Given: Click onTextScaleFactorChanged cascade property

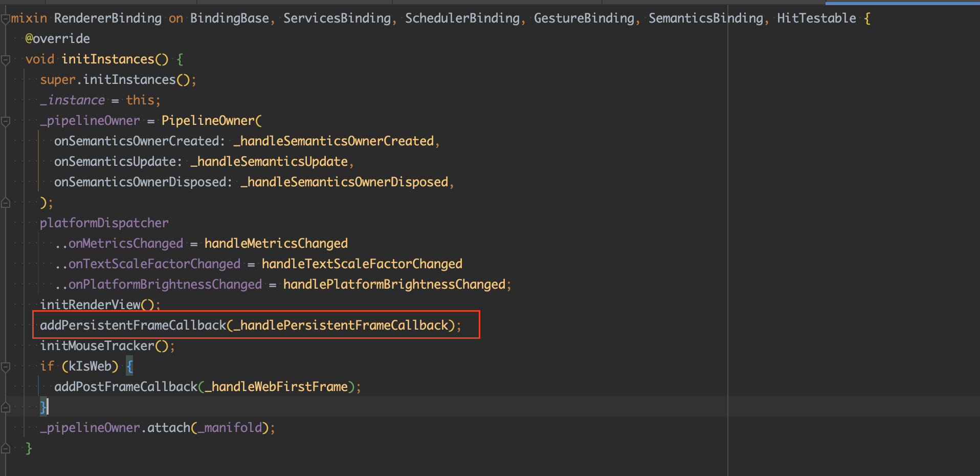Looking at the screenshot, I should [154, 264].
